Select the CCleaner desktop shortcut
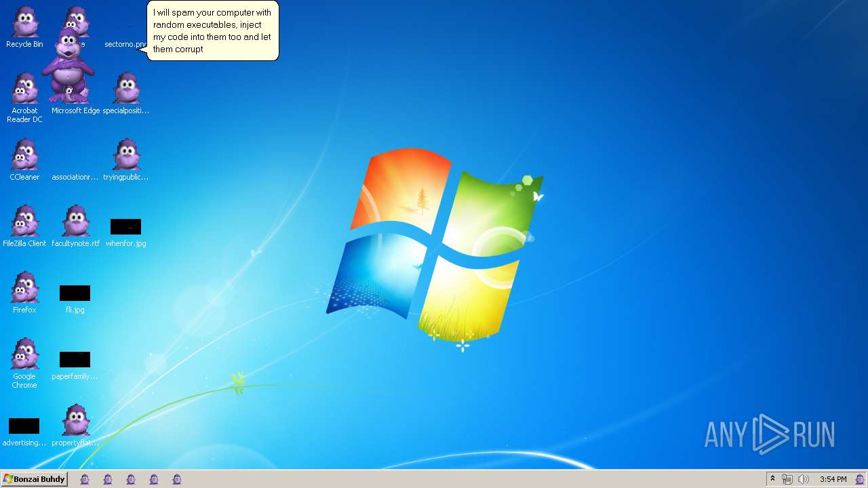 [24, 160]
